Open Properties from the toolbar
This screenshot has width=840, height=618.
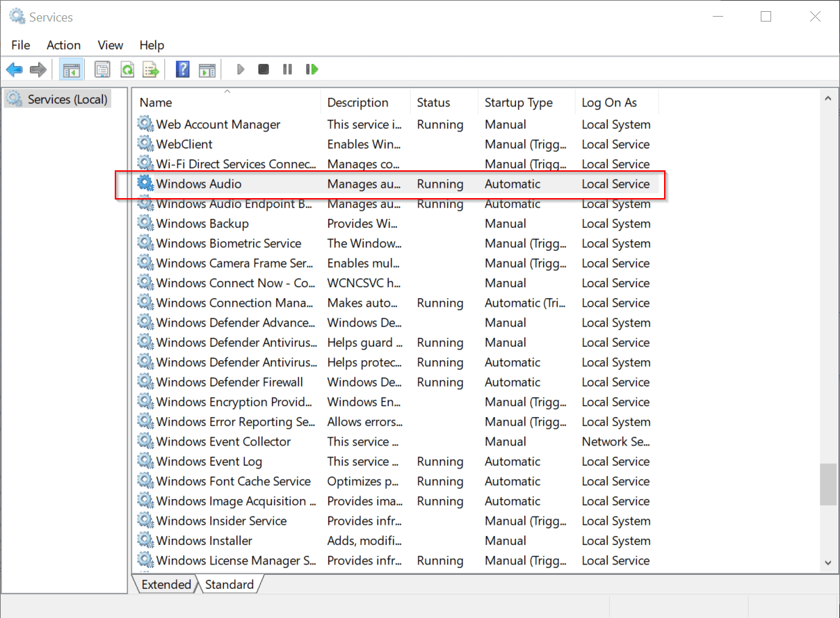point(102,70)
